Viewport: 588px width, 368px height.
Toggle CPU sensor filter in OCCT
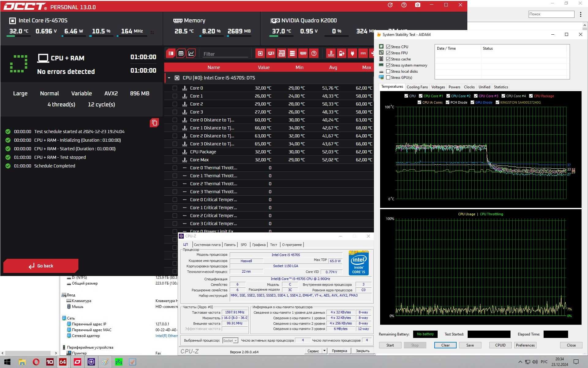pos(260,53)
